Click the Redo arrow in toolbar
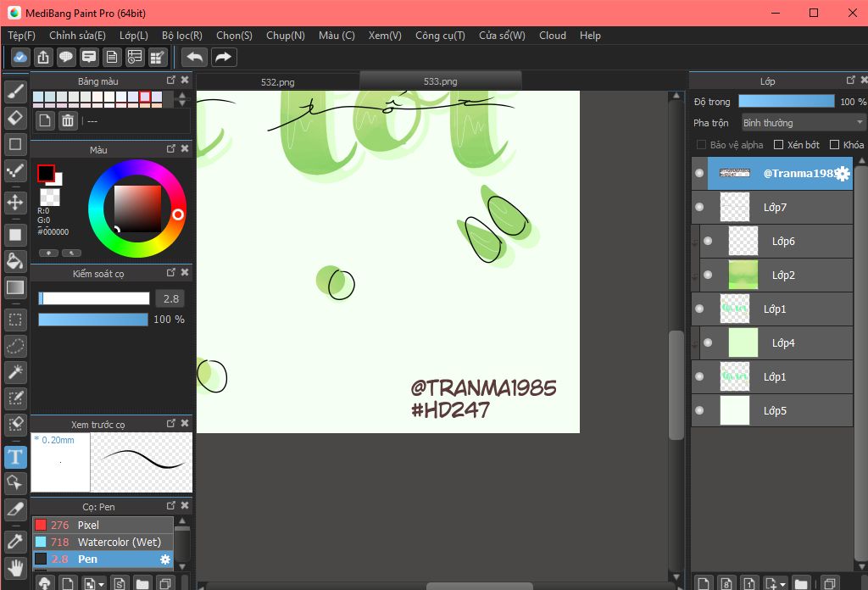 coord(223,57)
